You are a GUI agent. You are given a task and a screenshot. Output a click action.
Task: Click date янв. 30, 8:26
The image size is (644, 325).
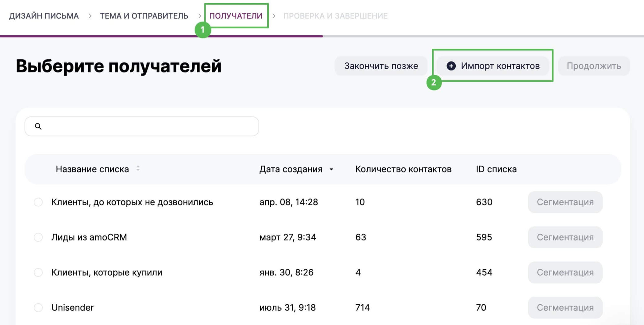pos(287,272)
